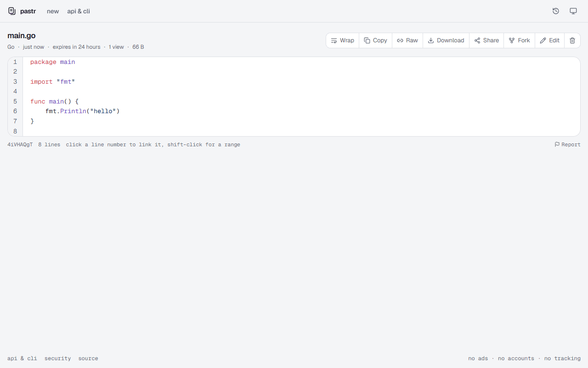The height and width of the screenshot is (368, 588).
Task: Edit the paste
Action: click(550, 40)
